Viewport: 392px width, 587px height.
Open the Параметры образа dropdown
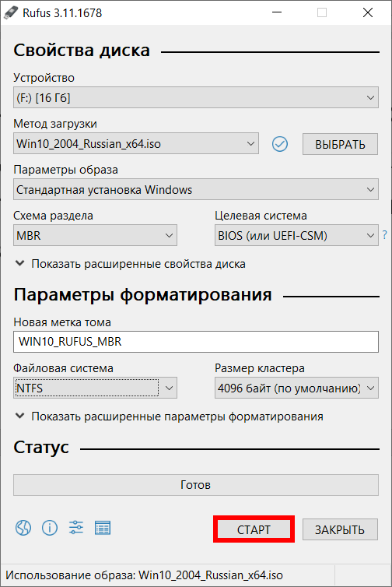[196, 189]
